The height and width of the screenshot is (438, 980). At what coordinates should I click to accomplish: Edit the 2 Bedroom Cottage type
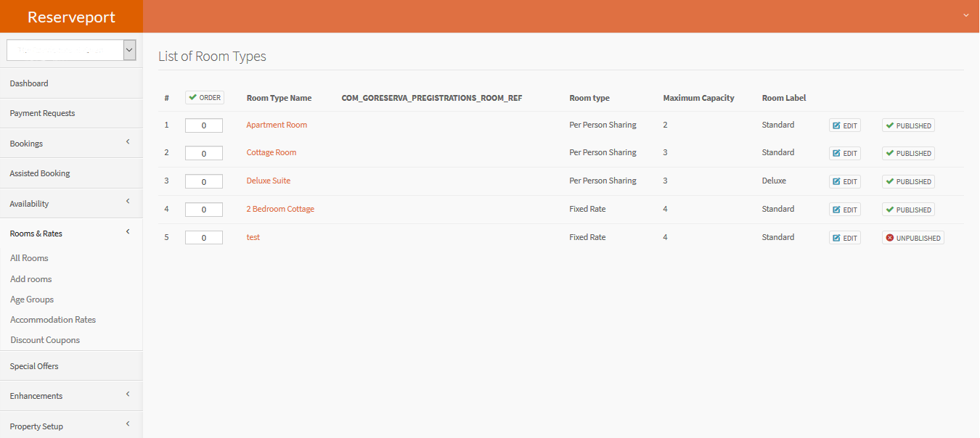(x=845, y=210)
